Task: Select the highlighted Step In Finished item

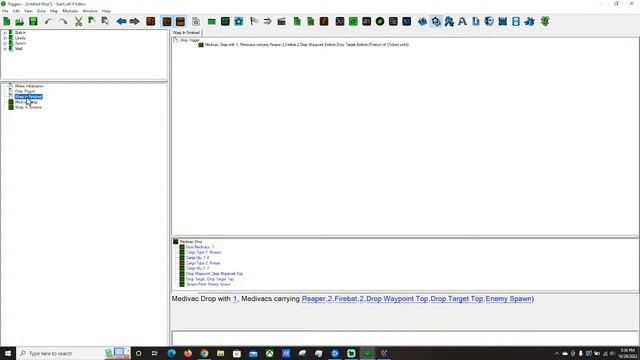Action: (x=28, y=97)
